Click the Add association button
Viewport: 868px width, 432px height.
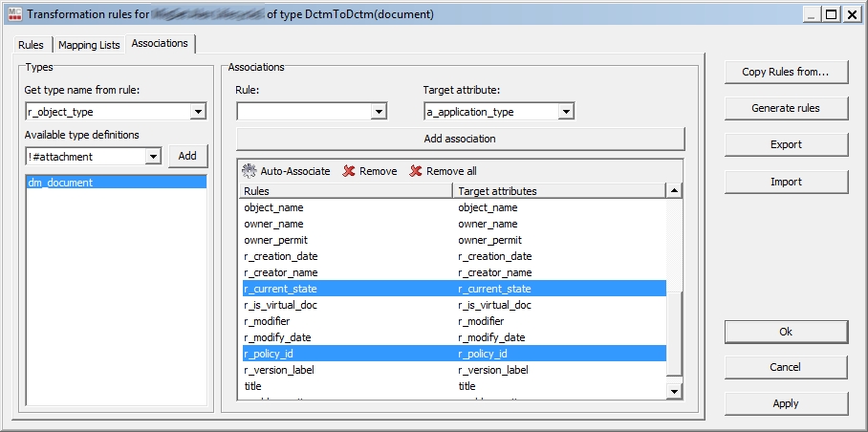point(460,139)
